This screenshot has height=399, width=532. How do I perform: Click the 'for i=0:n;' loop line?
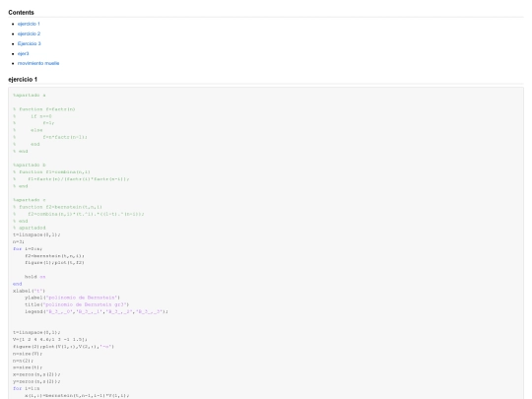tap(28, 248)
